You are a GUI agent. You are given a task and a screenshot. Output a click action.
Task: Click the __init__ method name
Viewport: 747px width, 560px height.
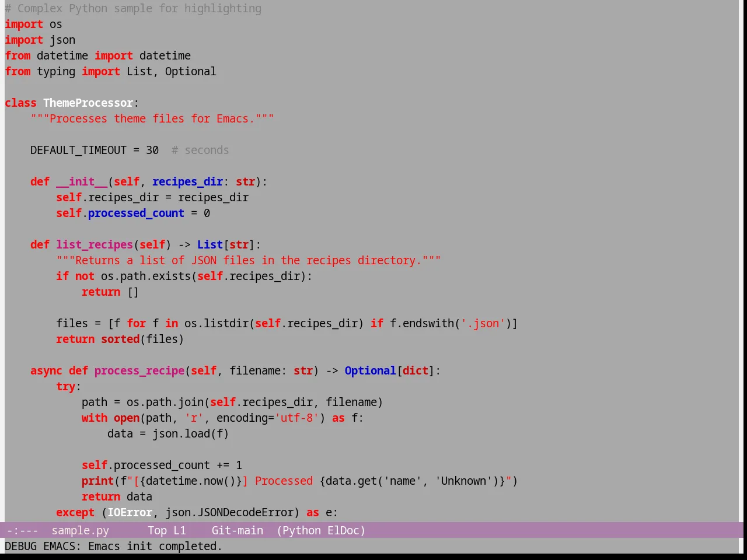pyautogui.click(x=82, y=181)
